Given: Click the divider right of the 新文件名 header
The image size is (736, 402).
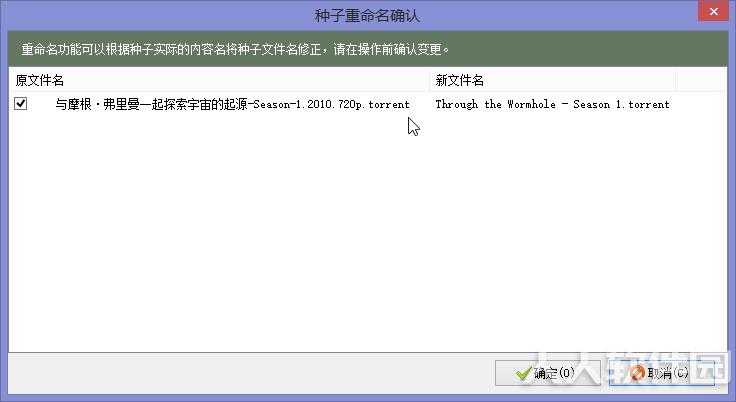Looking at the screenshot, I should tap(675, 80).
